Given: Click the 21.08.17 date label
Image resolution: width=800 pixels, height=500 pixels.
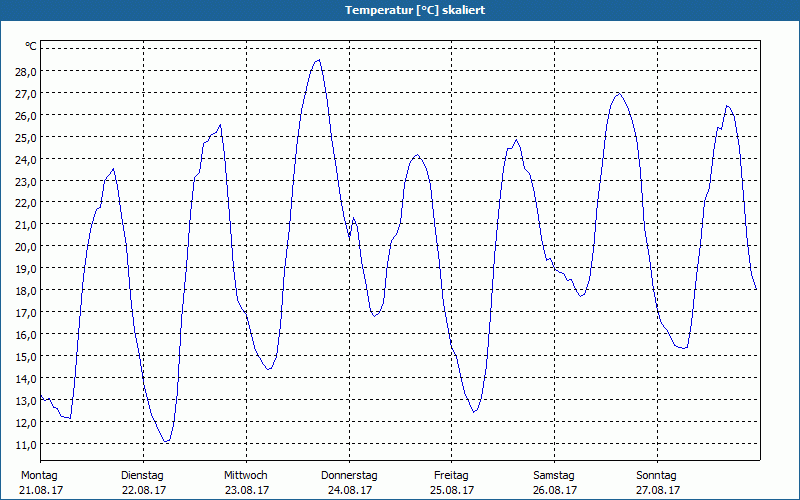Looking at the screenshot, I should coord(39,490).
